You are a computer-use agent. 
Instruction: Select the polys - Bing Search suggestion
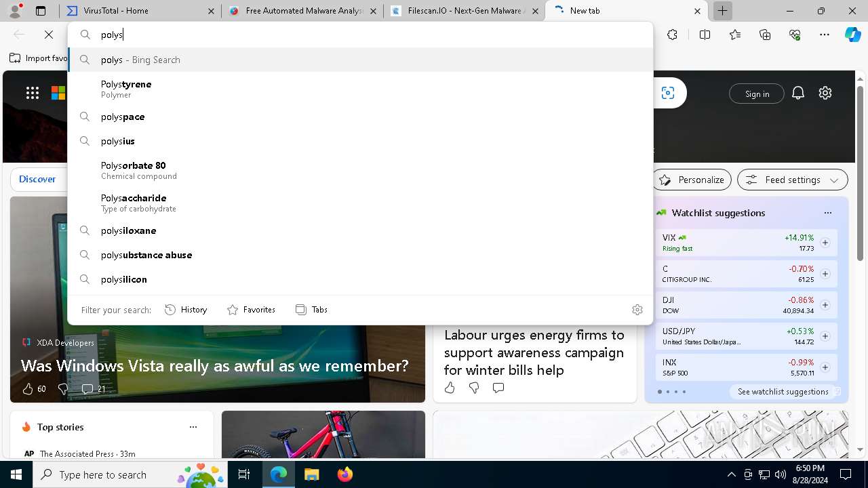(360, 60)
